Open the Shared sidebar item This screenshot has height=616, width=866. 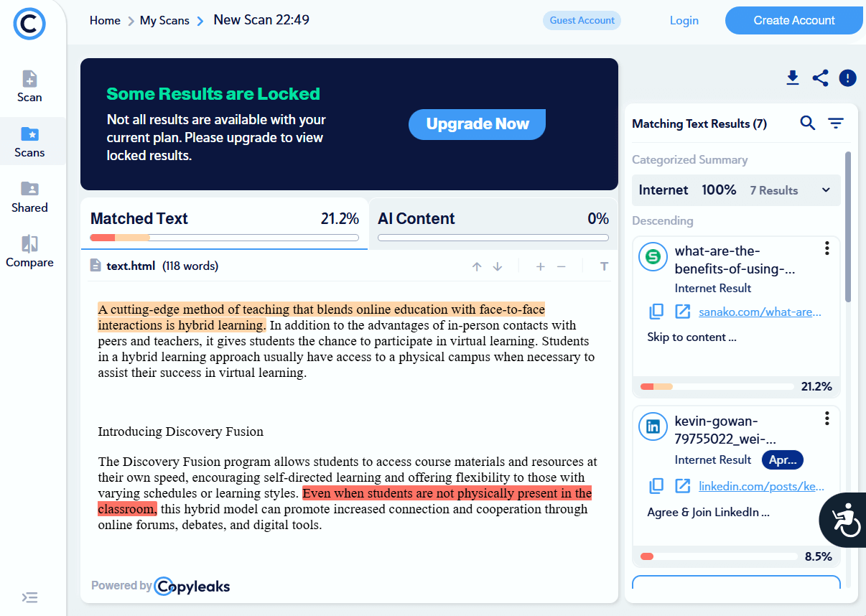point(29,197)
